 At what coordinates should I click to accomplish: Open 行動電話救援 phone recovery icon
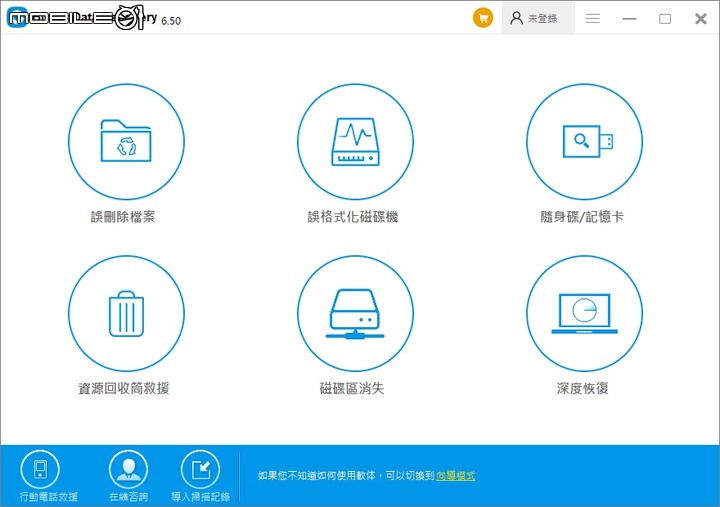(40, 469)
